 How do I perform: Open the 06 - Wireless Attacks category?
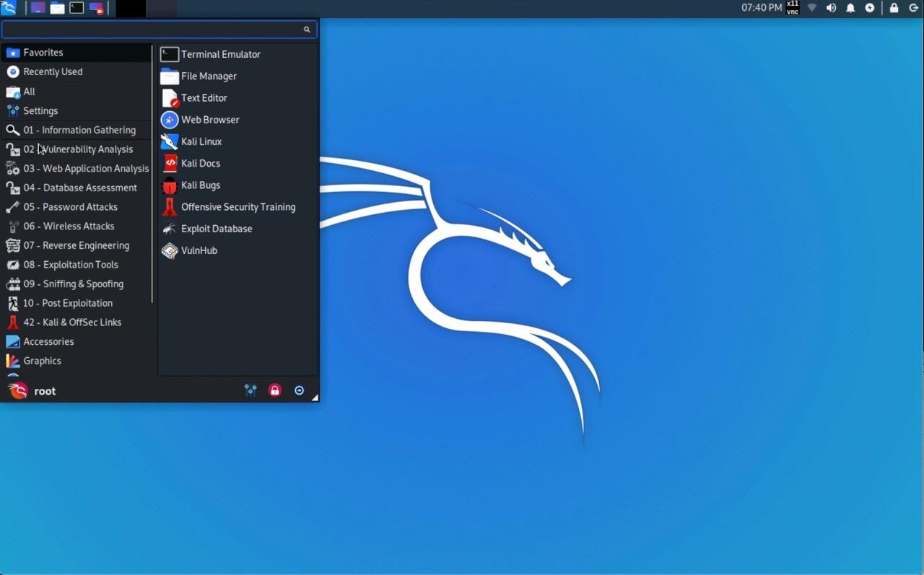coord(69,226)
